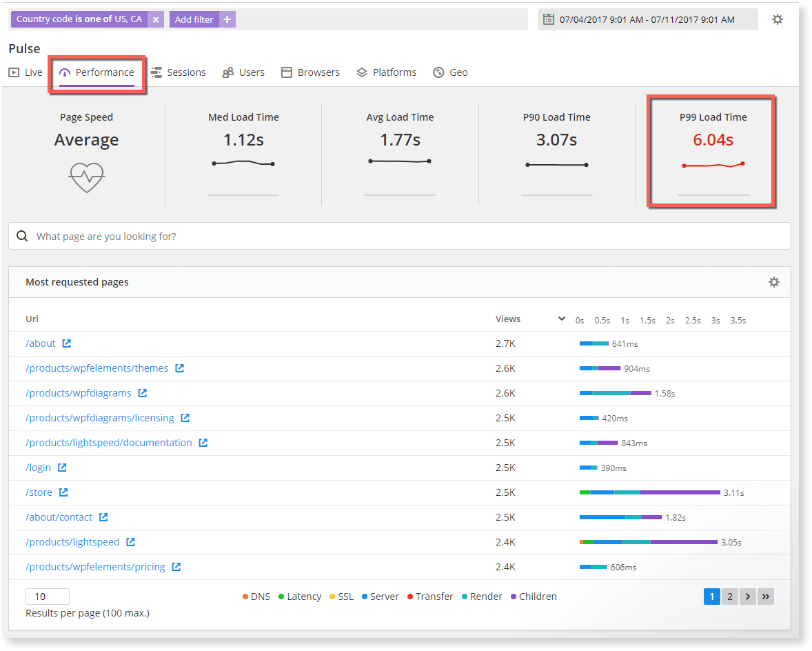812x651 pixels.
Task: Click the external link icon next to /products/lightspeed
Action: coord(131,541)
